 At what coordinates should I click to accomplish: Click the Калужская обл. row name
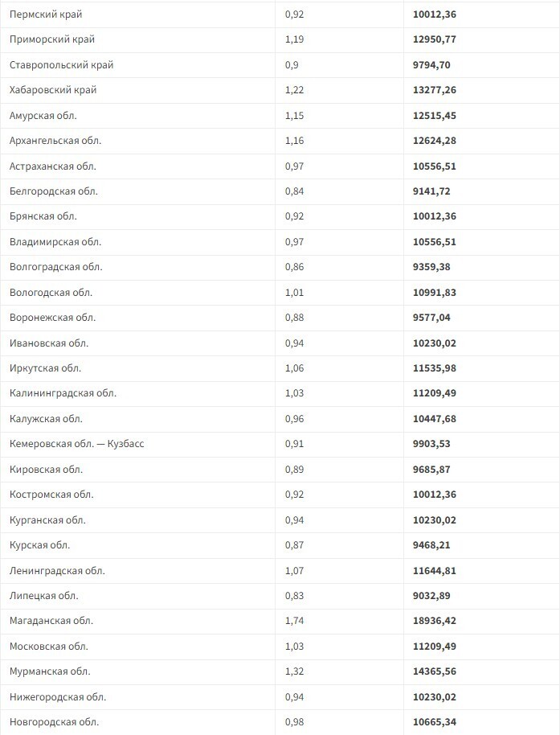pyautogui.click(x=46, y=419)
